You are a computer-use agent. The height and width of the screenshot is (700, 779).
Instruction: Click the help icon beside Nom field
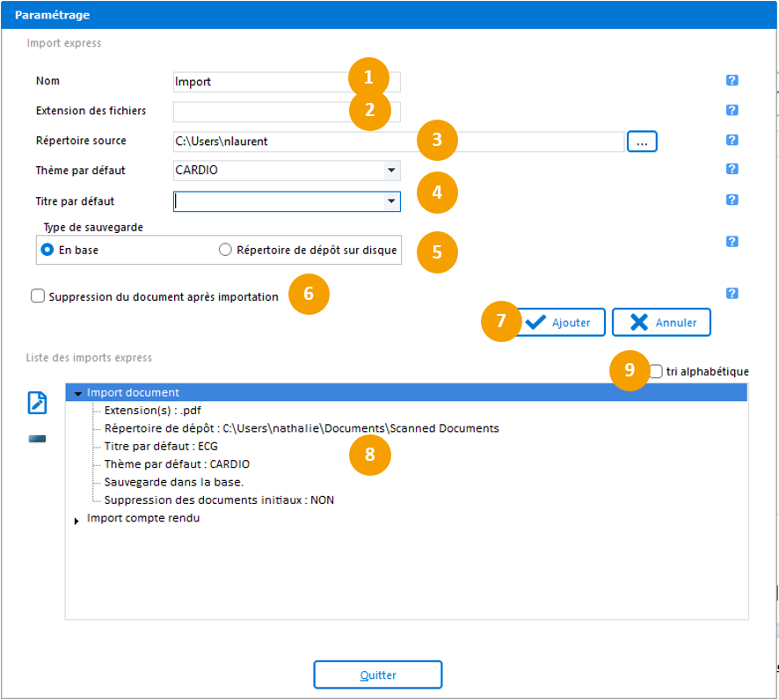pyautogui.click(x=732, y=81)
